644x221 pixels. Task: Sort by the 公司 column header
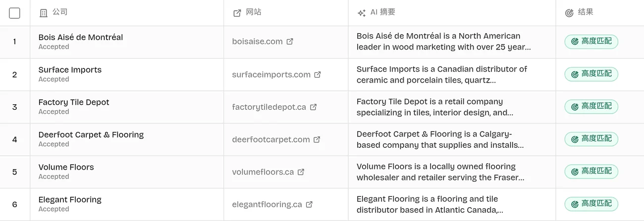click(x=60, y=12)
